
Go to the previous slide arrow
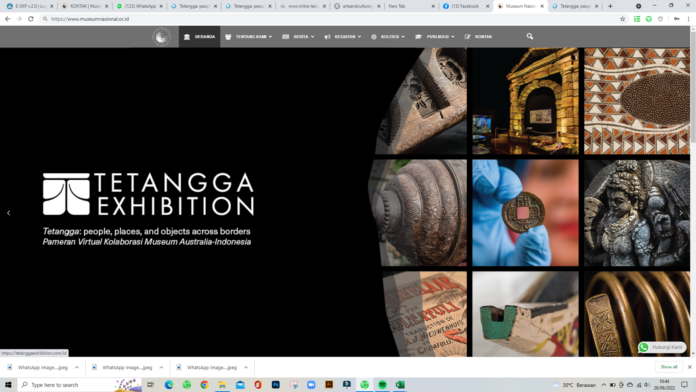8,213
